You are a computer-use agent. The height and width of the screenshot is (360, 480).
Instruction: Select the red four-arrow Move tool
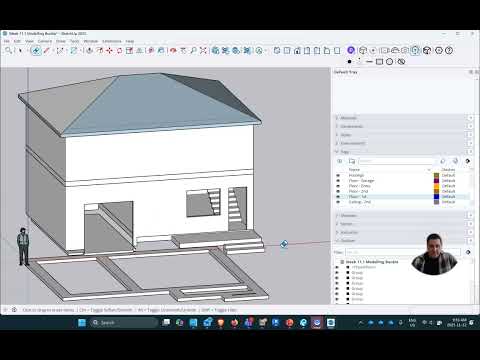click(x=109, y=50)
